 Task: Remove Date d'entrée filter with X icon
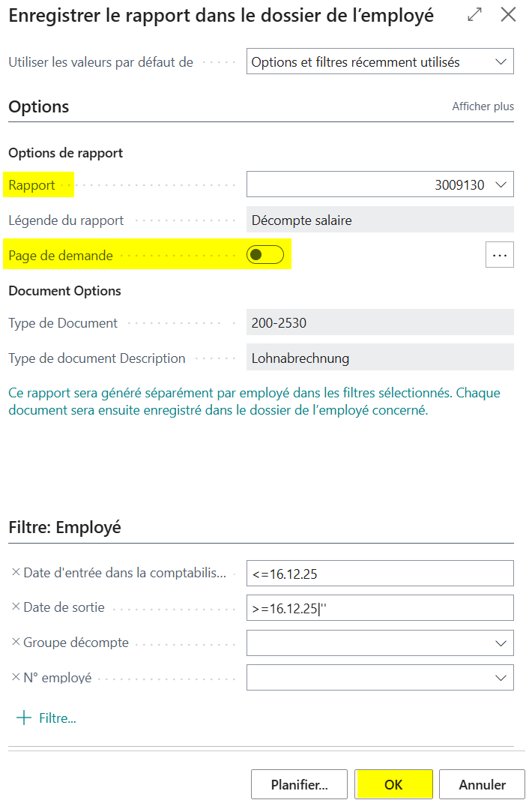[16, 572]
